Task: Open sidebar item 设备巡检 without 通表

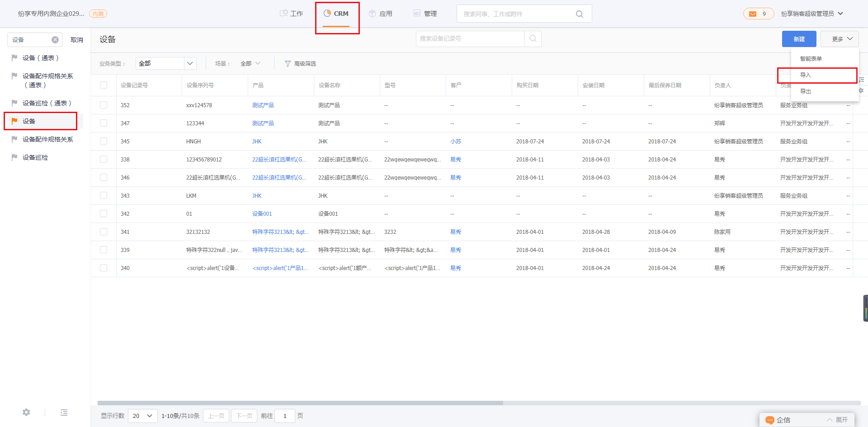Action: pos(35,157)
